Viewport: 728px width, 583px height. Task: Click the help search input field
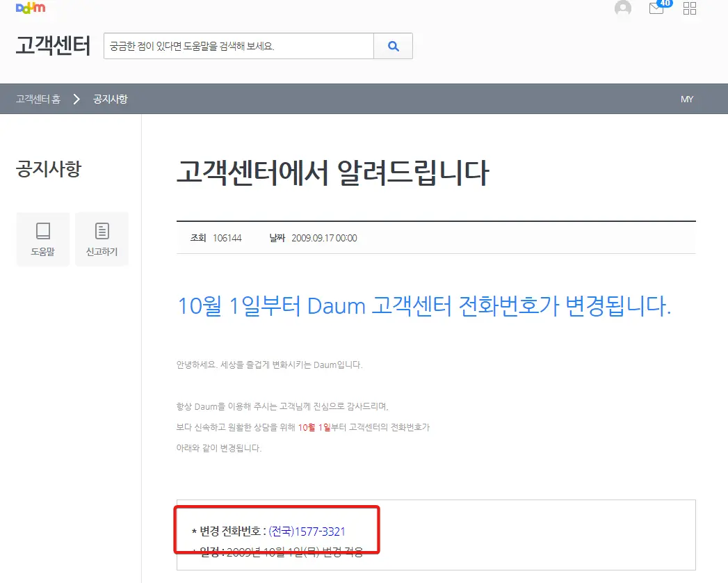tap(238, 46)
